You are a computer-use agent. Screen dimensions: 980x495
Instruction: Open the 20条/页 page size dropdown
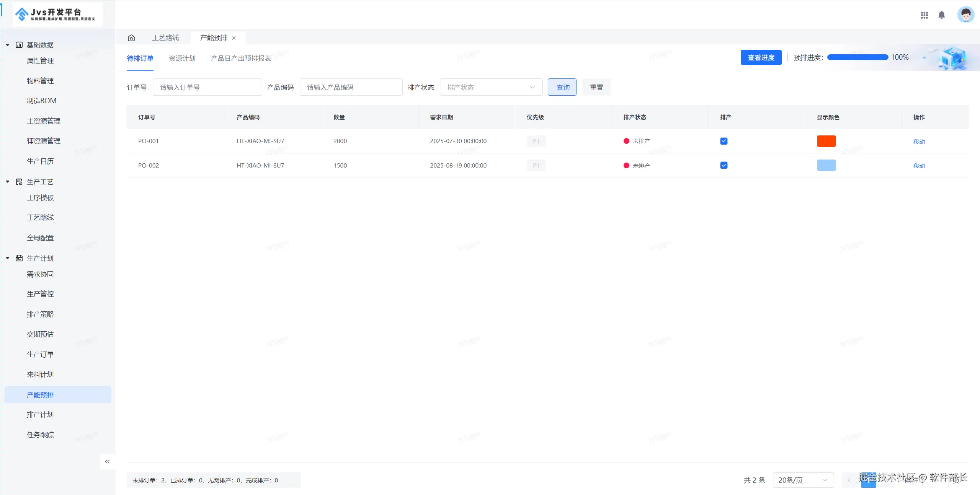[803, 480]
